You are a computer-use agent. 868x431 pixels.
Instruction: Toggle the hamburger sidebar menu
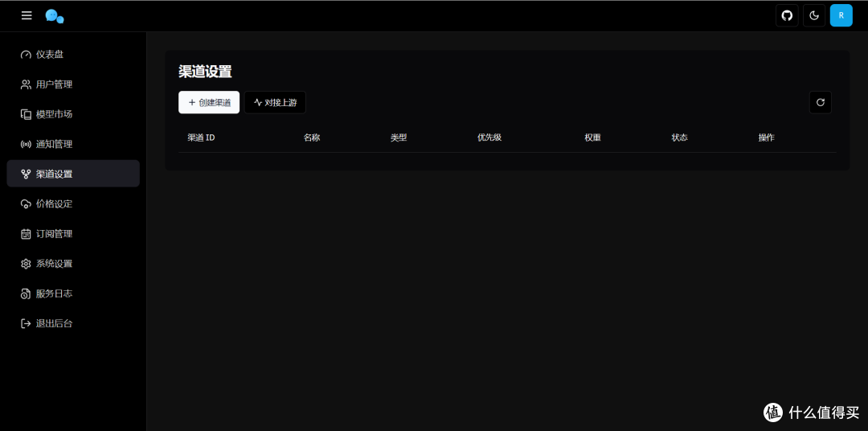coord(27,15)
